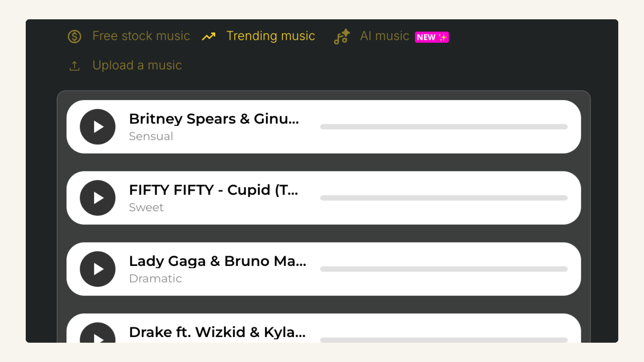Seek in Drake ft. Wizkid progress bar
This screenshot has height=362, width=644.
pyautogui.click(x=444, y=340)
